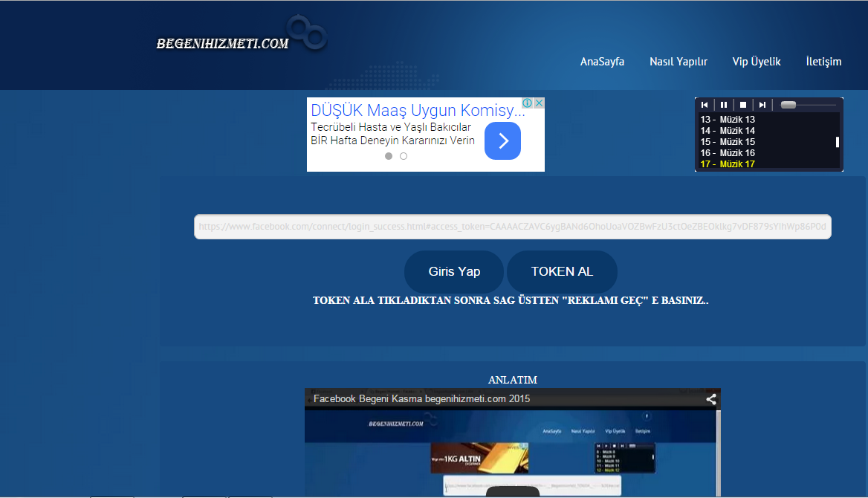Select track 15 - Müzik 15

pos(728,141)
